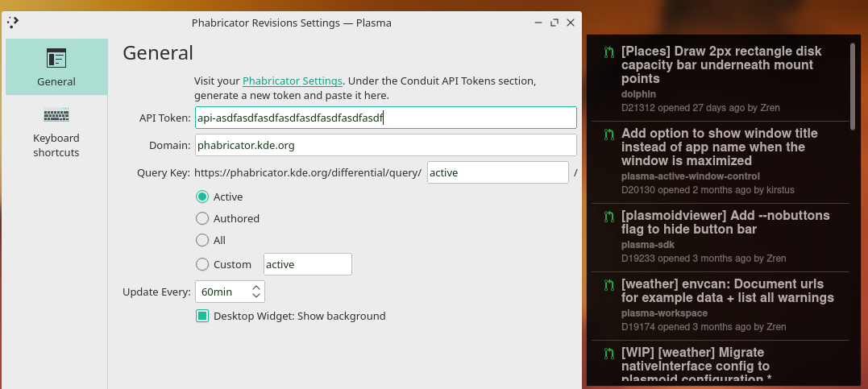Click the General page heading
The image size is (868, 389).
[158, 53]
